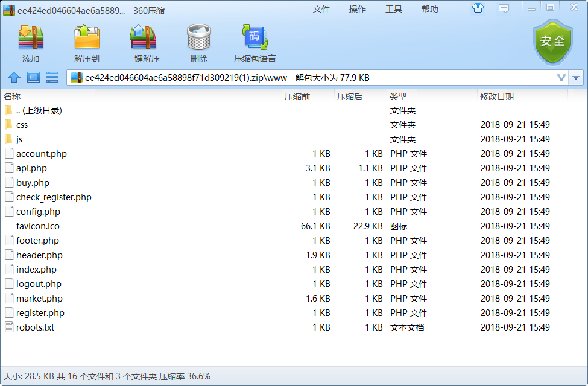Open the 帮助 menu

tap(430, 10)
